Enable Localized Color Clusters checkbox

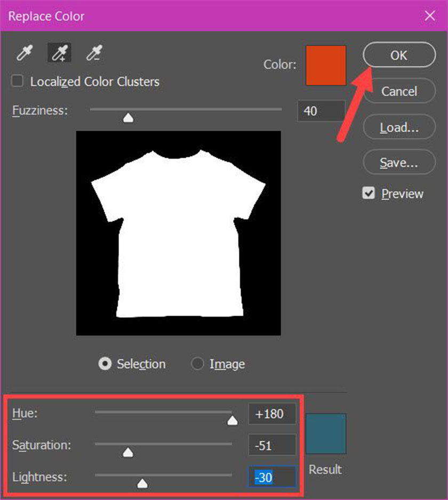pyautogui.click(x=17, y=81)
